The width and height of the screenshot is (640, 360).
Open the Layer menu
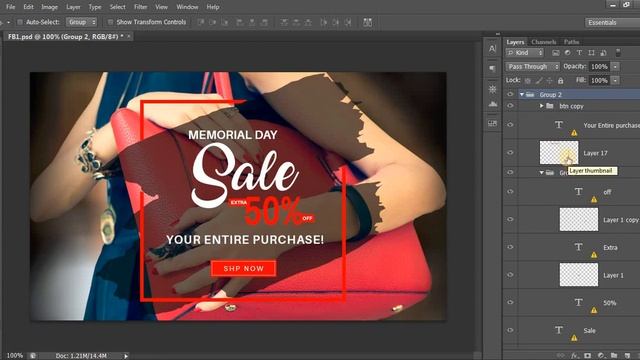[x=73, y=7]
